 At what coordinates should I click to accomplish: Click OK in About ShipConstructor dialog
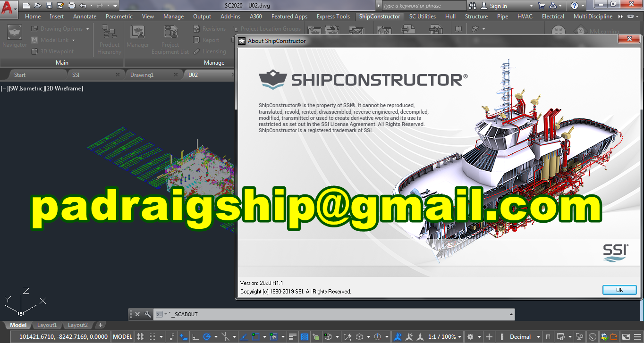(619, 290)
